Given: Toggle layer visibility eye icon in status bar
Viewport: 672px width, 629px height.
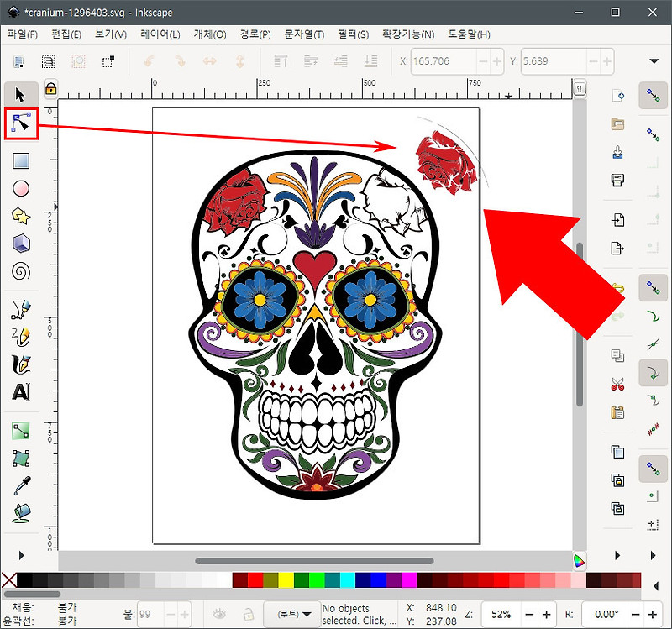Looking at the screenshot, I should [x=219, y=615].
